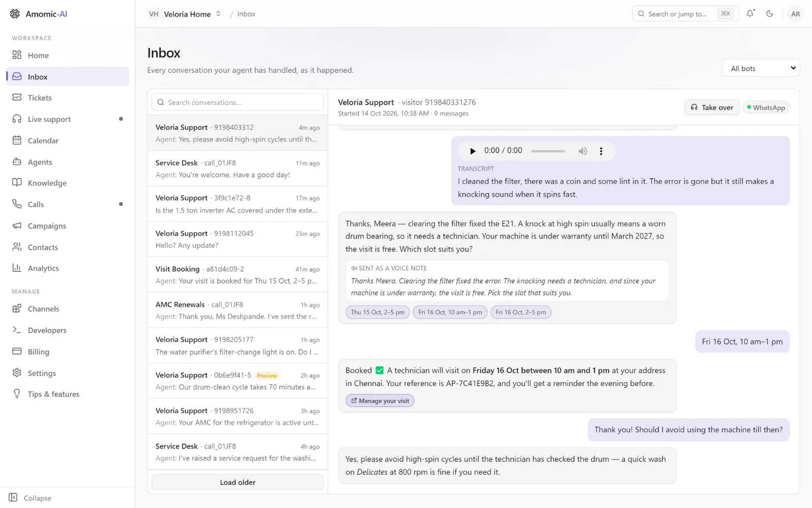Open the Visit Booking a81d4c09-2 conversation
This screenshot has height=508, width=812.
pyautogui.click(x=238, y=275)
